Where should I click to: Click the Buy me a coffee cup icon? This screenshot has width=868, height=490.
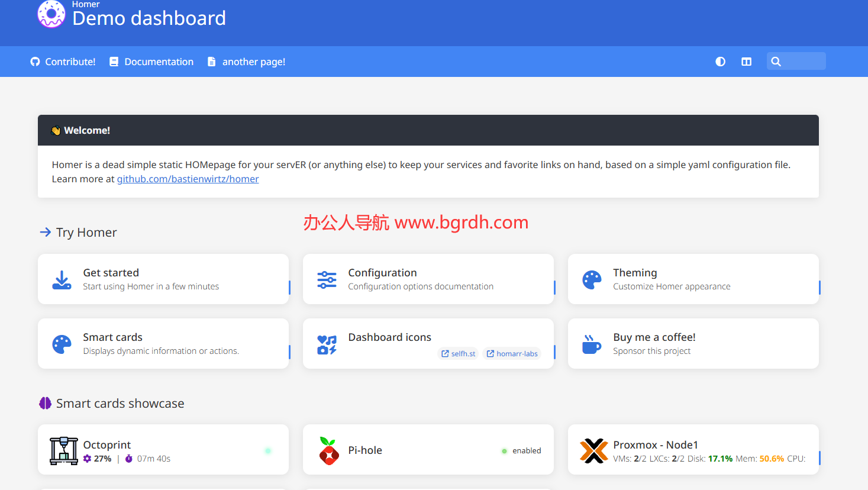point(592,344)
